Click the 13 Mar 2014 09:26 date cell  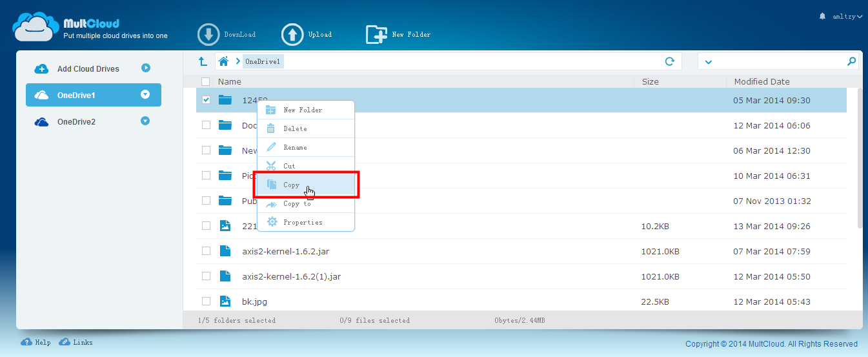tap(772, 226)
